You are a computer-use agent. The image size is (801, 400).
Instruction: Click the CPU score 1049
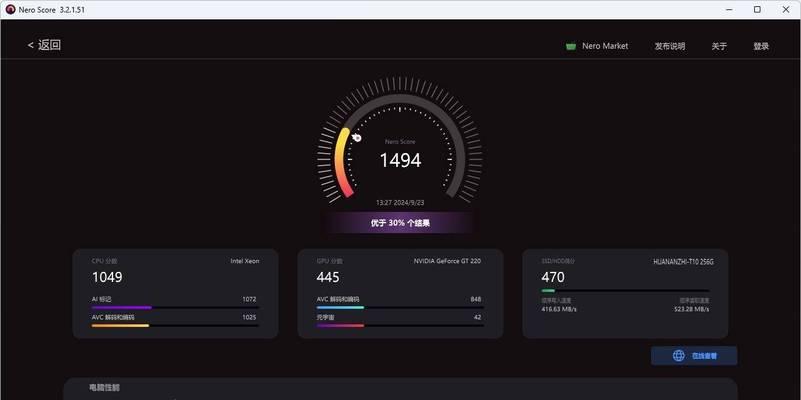click(107, 277)
